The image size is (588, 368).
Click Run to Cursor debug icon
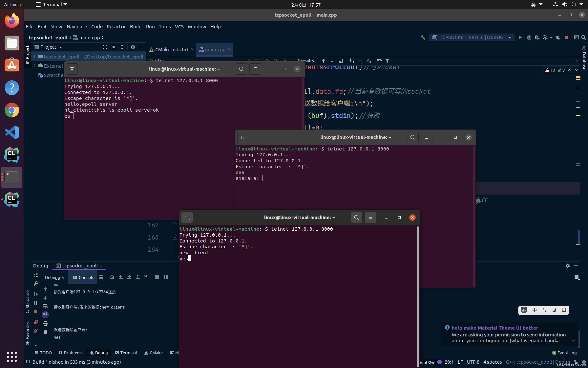[146, 277]
